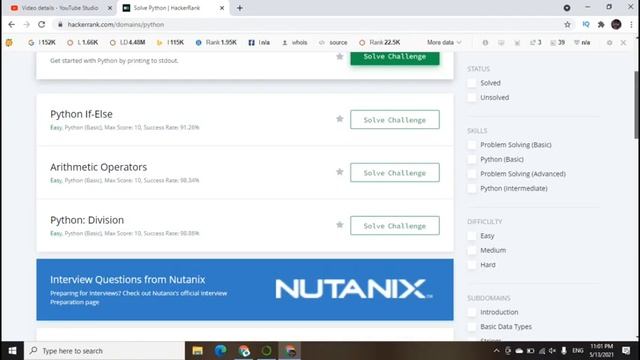
Task: Reload the page with refresh icon
Action: (42, 24)
